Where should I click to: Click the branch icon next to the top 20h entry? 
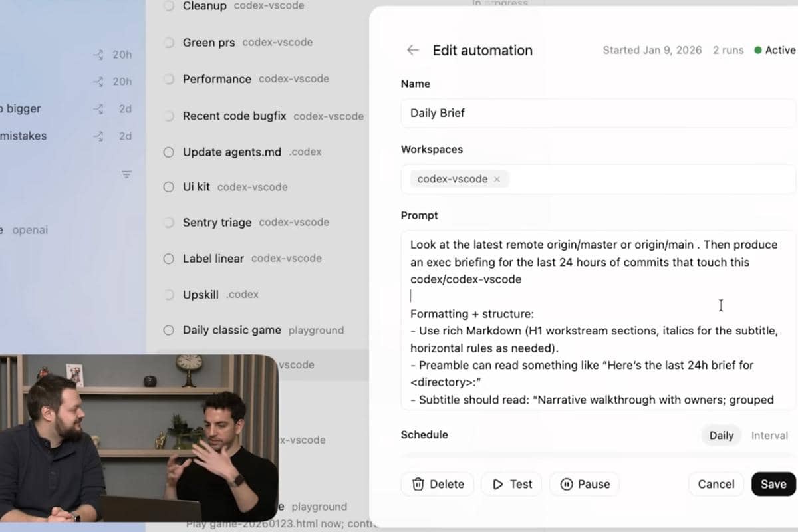[98, 55]
